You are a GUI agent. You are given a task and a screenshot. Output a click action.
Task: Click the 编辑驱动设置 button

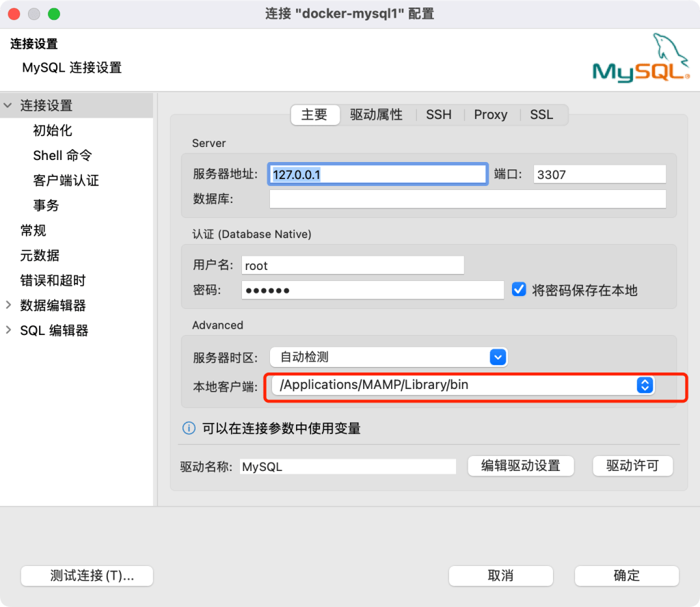click(x=520, y=466)
